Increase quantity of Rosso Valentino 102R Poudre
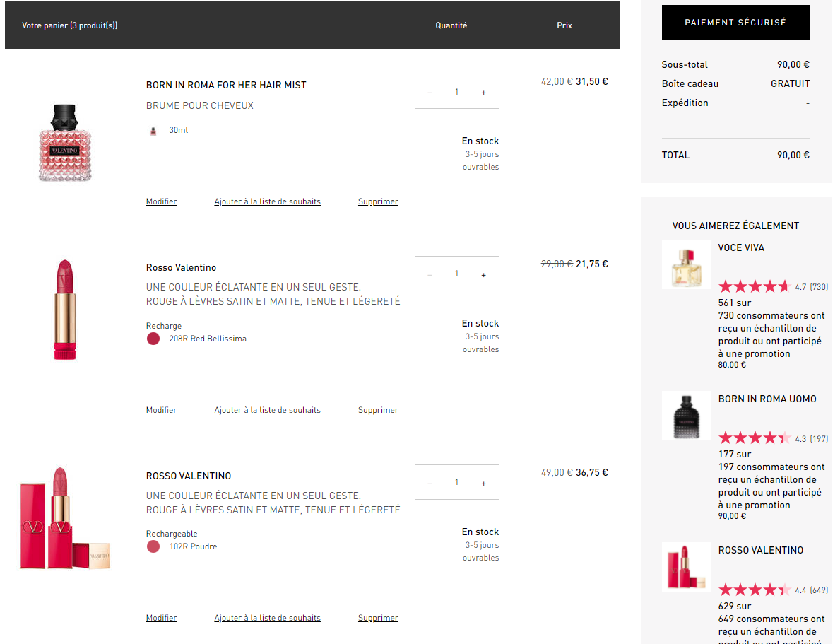Image resolution: width=840 pixels, height=644 pixels. click(x=483, y=483)
